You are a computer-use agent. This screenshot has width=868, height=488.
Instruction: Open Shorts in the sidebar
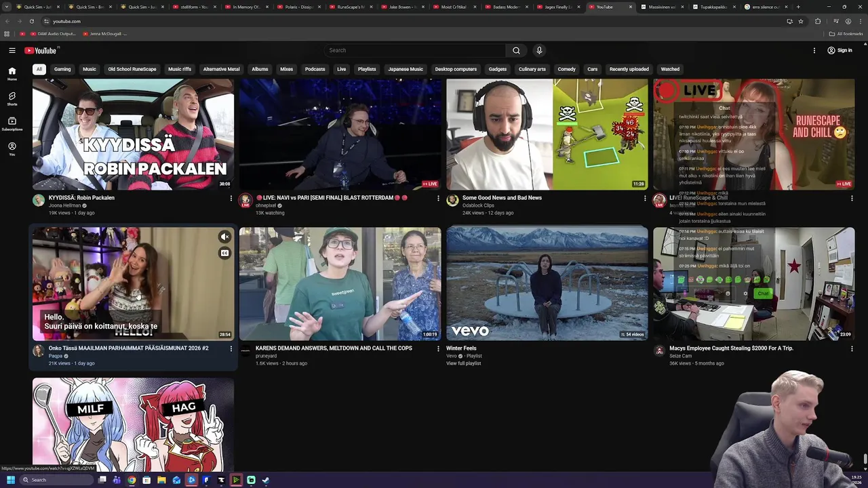click(12, 99)
